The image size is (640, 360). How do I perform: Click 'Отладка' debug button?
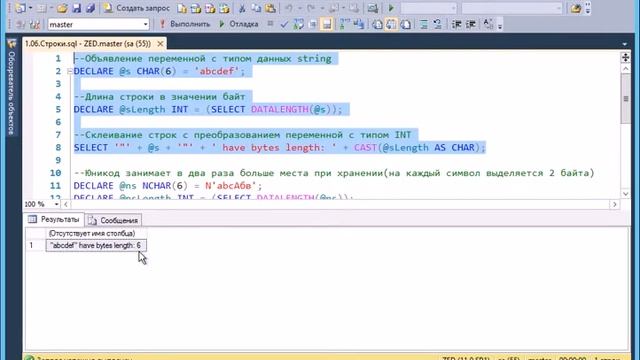[x=239, y=24]
